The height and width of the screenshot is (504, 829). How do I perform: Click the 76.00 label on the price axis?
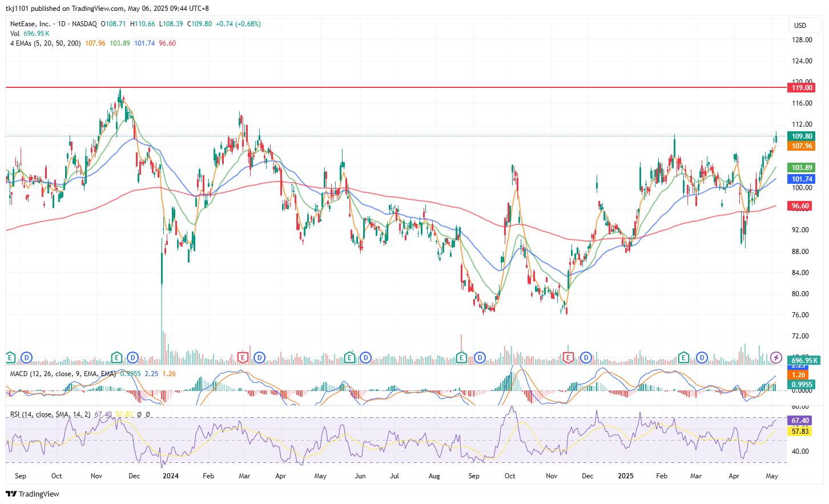click(x=800, y=315)
